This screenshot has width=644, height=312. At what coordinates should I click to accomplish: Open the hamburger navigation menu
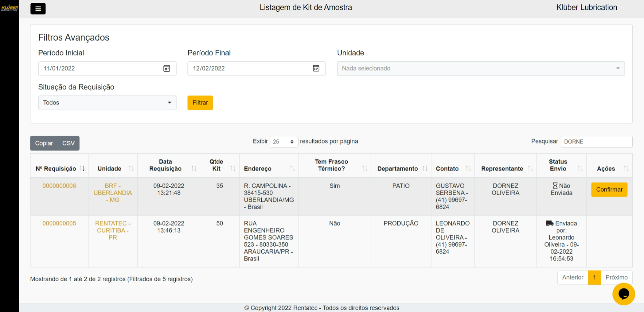click(38, 9)
